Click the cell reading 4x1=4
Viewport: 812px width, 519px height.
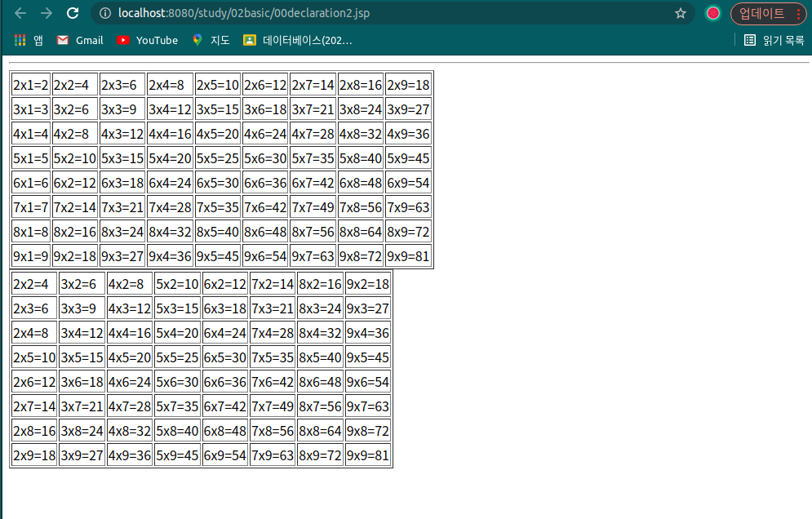tap(30, 134)
